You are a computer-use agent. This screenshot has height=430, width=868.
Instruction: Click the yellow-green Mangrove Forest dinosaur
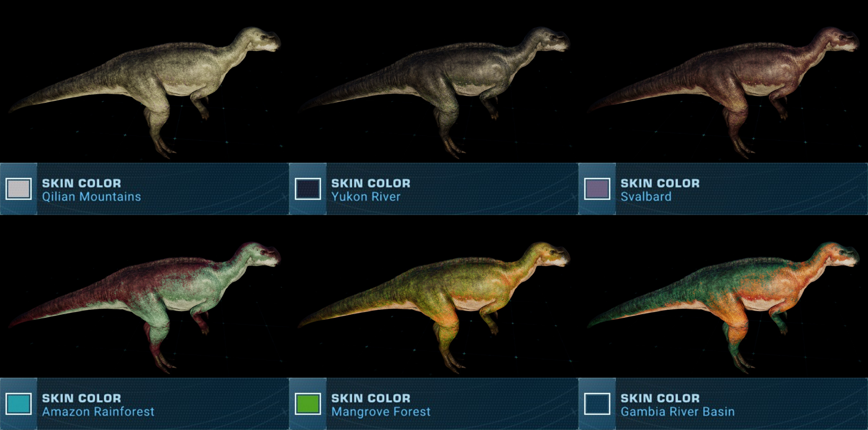click(434, 307)
